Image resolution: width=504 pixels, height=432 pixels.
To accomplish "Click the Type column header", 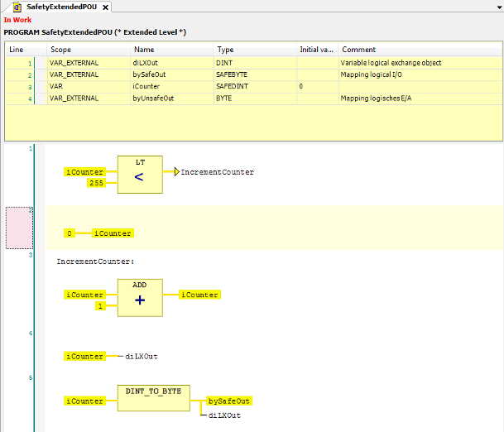I will coord(225,50).
